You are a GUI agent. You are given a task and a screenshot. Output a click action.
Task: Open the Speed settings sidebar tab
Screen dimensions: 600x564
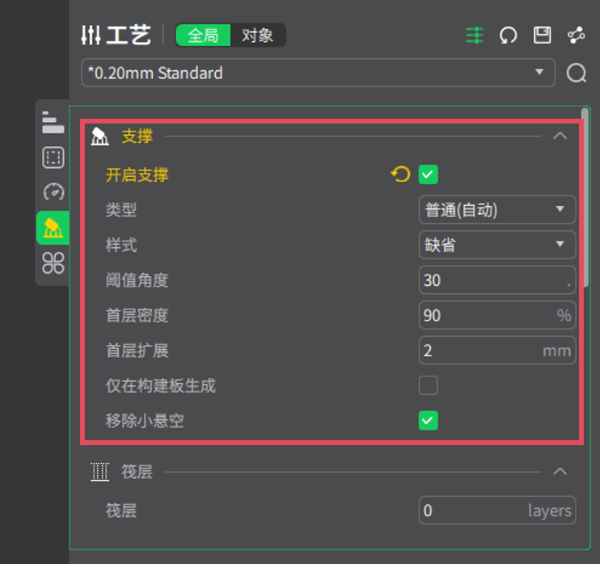pyautogui.click(x=53, y=192)
